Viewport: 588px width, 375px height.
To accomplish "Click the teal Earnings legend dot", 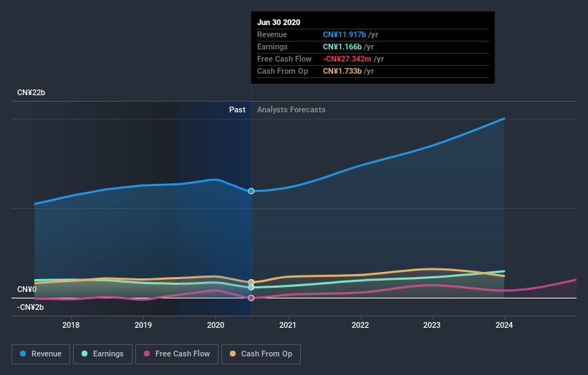I will (85, 354).
